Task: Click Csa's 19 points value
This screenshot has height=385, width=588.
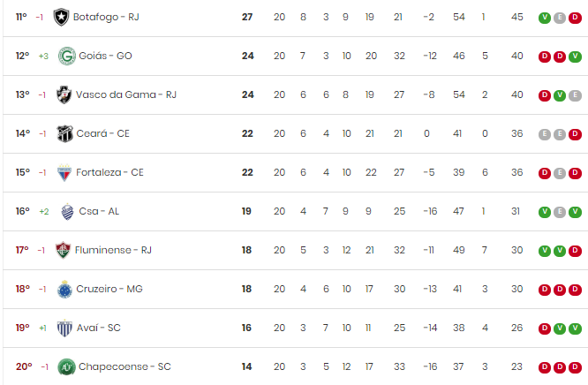Action: tap(246, 211)
